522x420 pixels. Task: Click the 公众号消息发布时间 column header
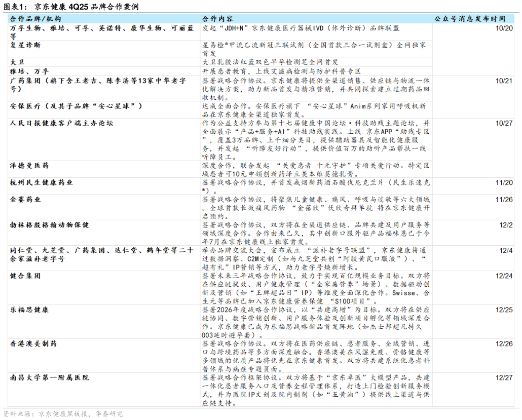click(473, 19)
